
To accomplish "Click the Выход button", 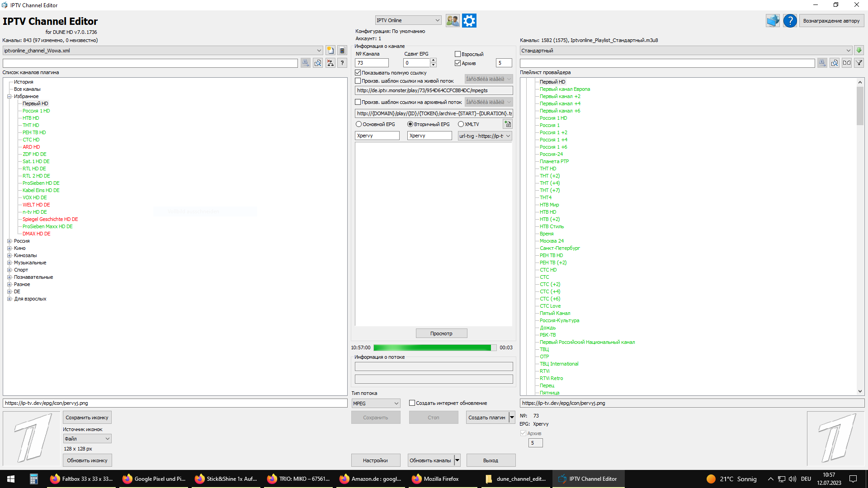I will click(x=491, y=460).
